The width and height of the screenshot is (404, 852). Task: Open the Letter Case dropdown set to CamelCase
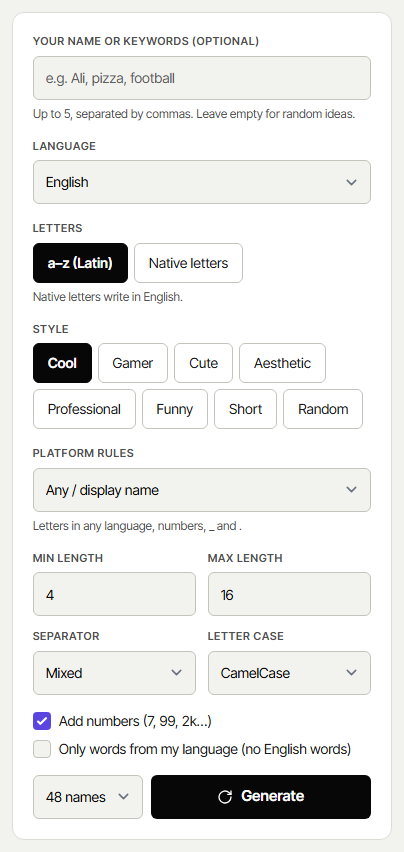click(289, 673)
